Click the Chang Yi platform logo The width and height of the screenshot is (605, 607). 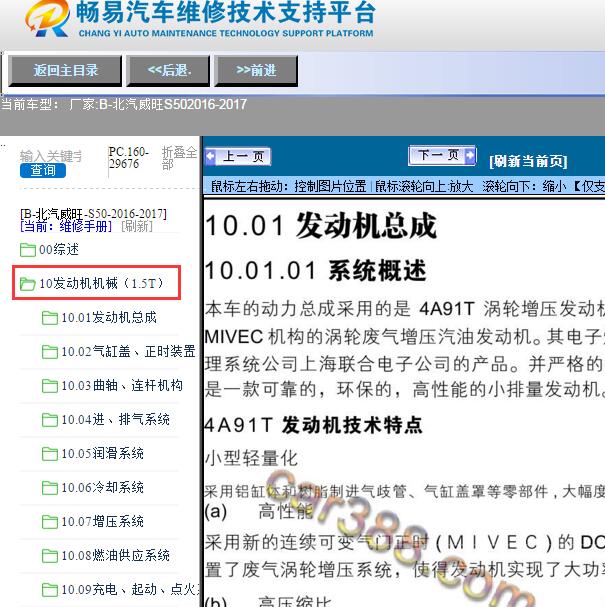(x=47, y=19)
